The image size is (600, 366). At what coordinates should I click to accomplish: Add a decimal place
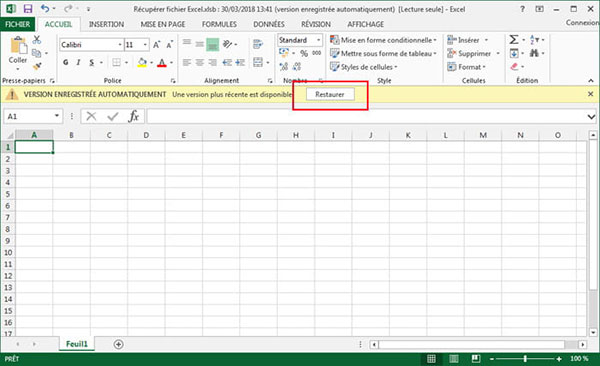284,67
